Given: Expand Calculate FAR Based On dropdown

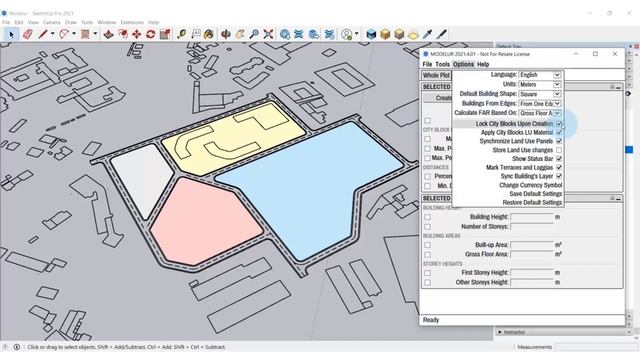Looking at the screenshot, I should coord(540,113).
